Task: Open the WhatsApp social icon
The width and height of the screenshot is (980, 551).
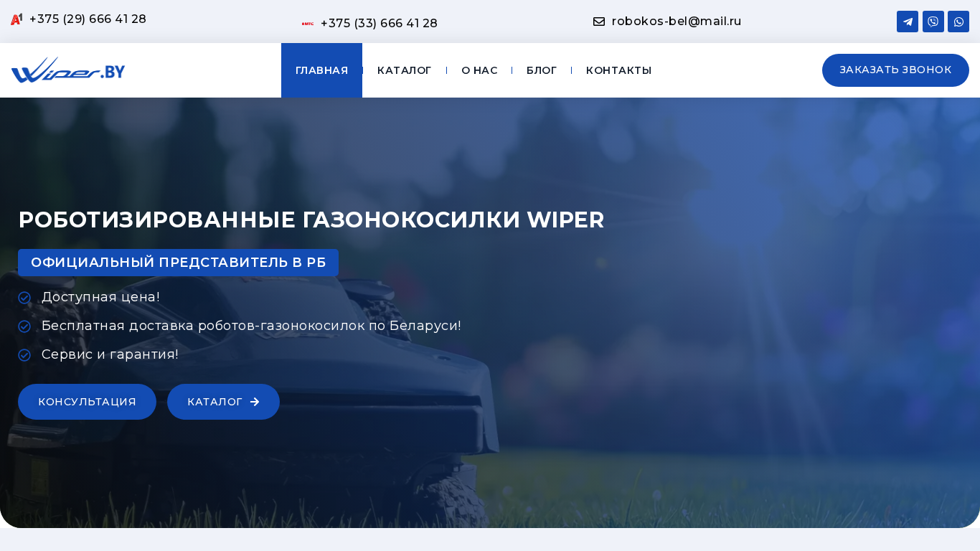Action: (x=958, y=22)
